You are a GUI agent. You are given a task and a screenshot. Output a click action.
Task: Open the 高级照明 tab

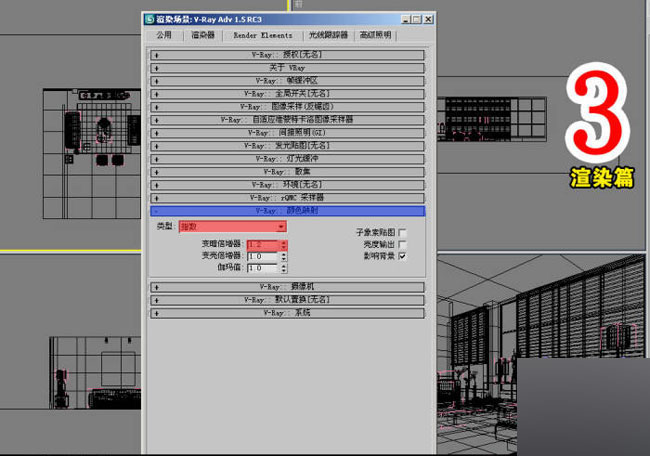376,35
